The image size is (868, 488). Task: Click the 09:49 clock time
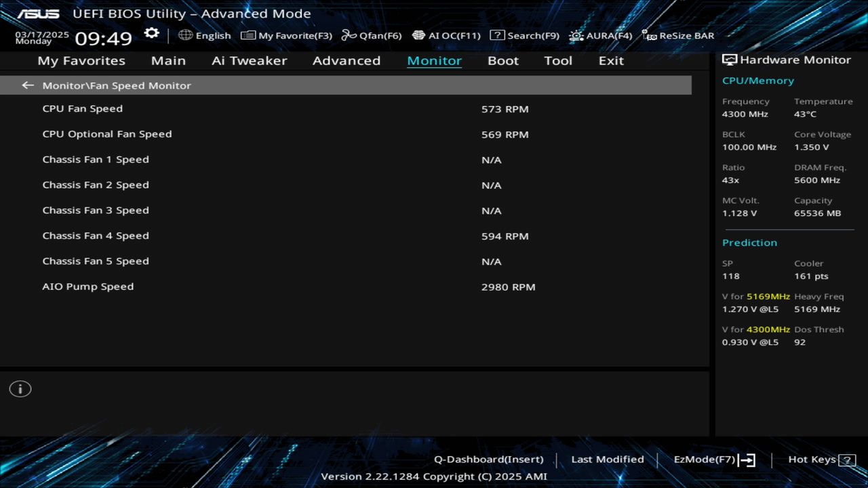103,38
